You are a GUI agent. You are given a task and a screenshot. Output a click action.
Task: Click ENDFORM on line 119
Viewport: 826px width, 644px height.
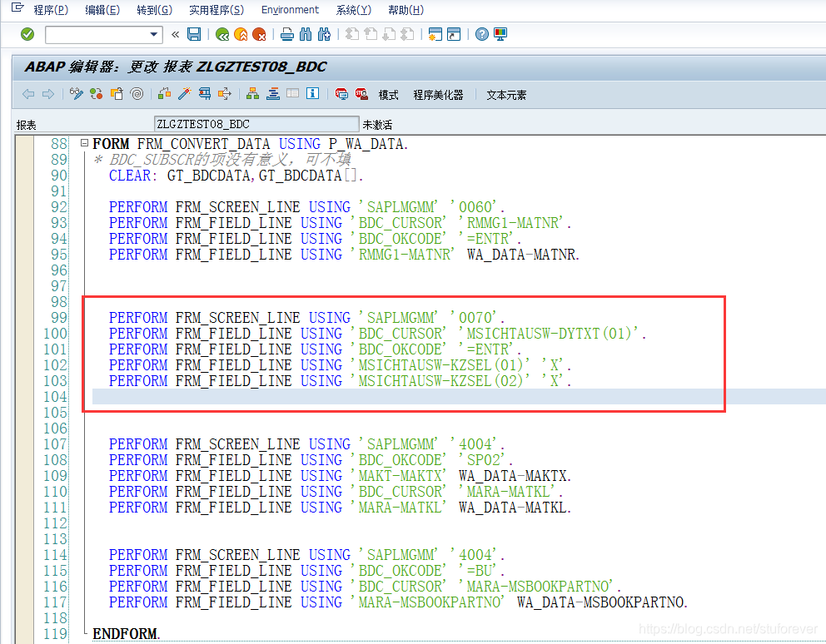point(126,633)
